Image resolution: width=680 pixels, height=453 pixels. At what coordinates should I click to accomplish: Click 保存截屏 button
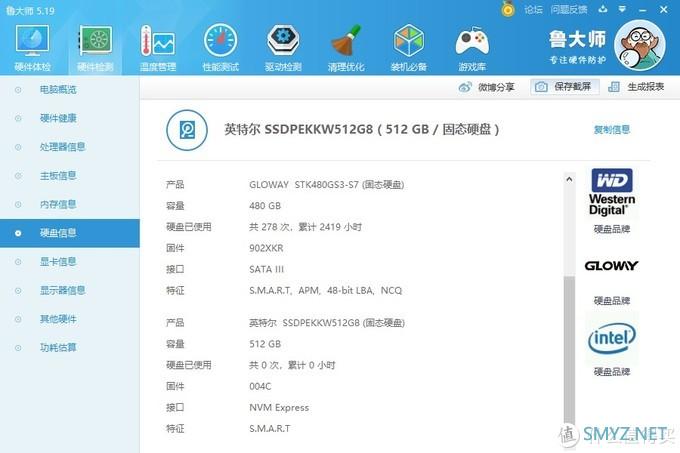(x=565, y=87)
